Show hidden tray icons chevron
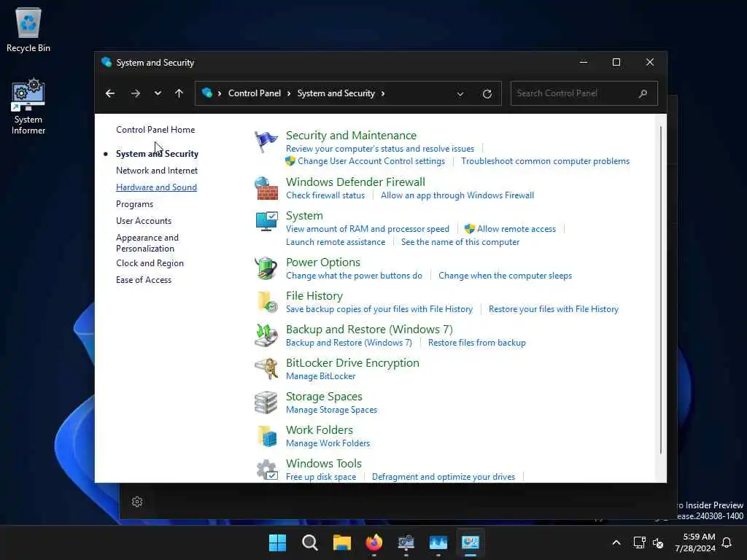 pos(616,542)
